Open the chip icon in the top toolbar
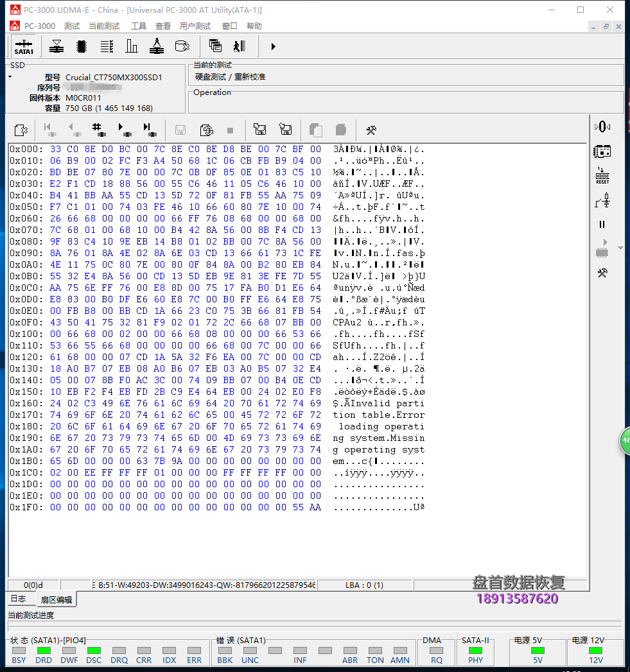Viewport: 630px width, 672px height. click(x=82, y=46)
